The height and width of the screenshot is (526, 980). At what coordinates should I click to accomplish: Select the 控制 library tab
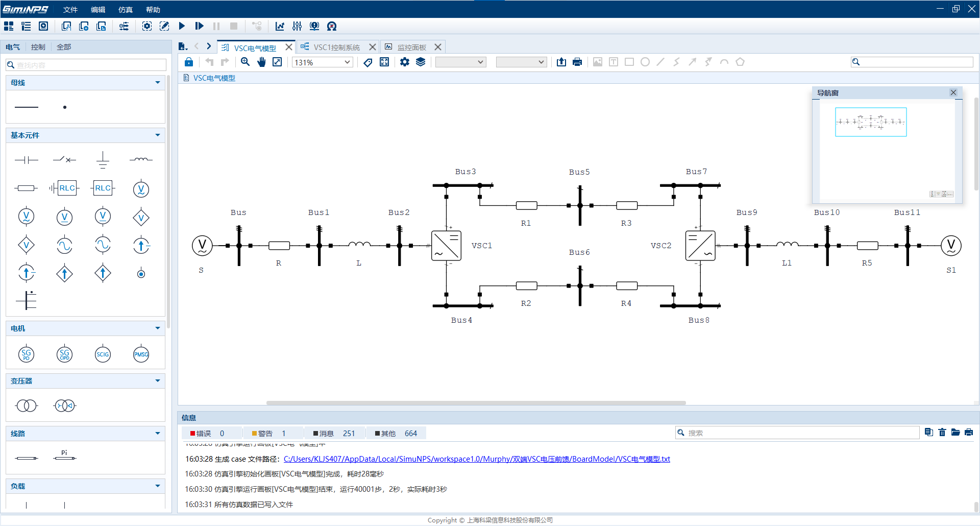coord(38,47)
